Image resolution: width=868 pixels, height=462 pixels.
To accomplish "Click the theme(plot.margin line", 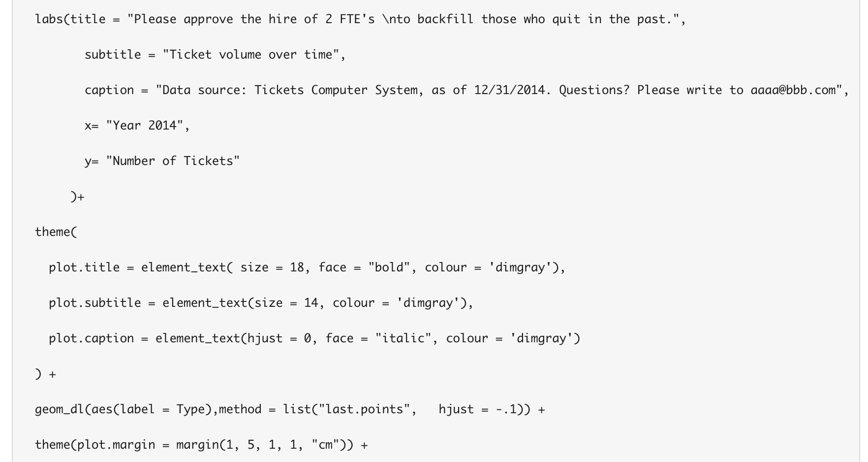I will 201,445.
